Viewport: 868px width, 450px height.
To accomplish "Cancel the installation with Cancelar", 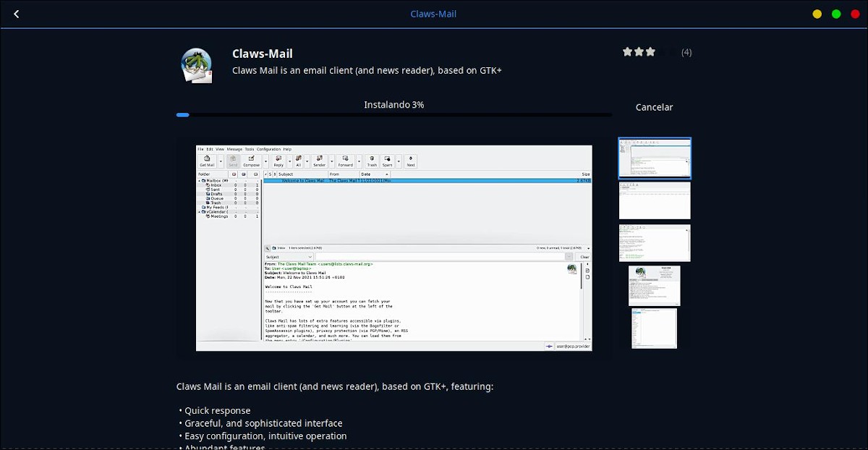I will (x=654, y=107).
